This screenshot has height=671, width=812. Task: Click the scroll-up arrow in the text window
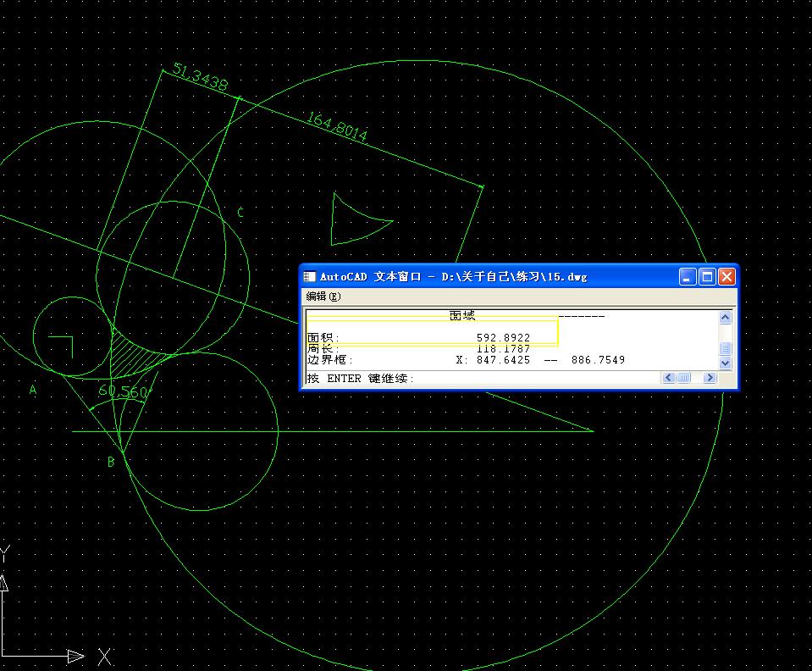pos(726,318)
